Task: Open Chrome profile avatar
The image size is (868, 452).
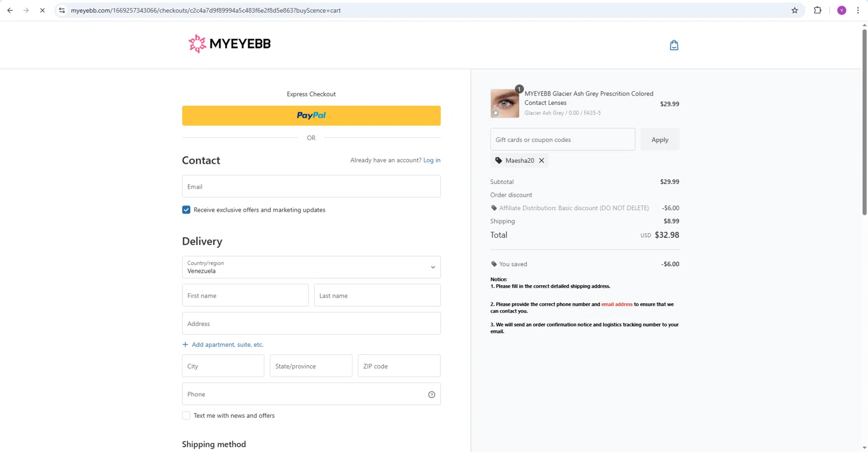Action: click(841, 10)
